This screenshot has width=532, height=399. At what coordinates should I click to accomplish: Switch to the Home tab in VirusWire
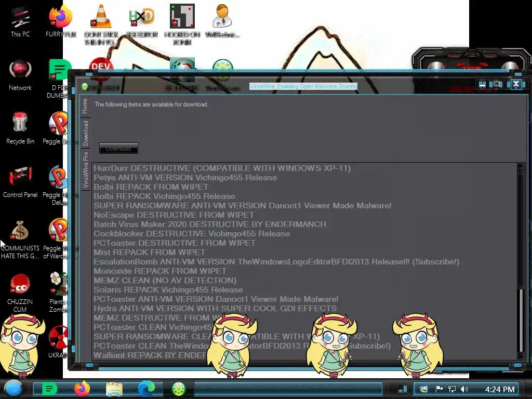(85, 106)
